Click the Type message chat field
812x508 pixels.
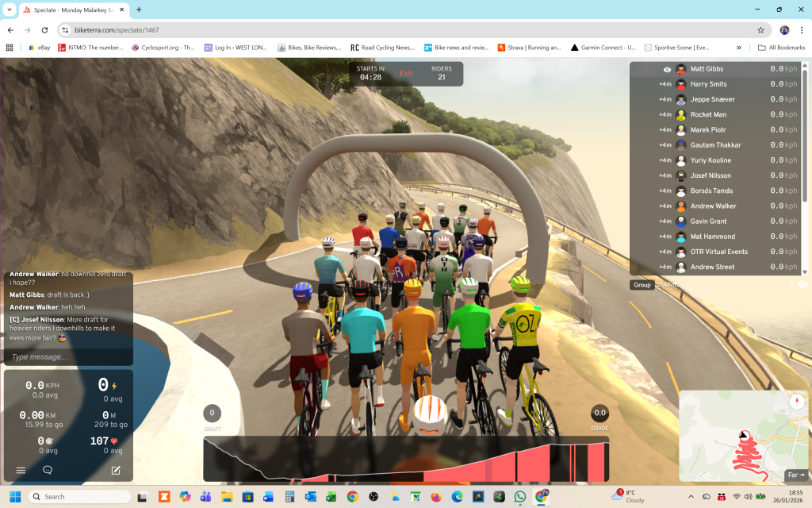click(x=67, y=357)
